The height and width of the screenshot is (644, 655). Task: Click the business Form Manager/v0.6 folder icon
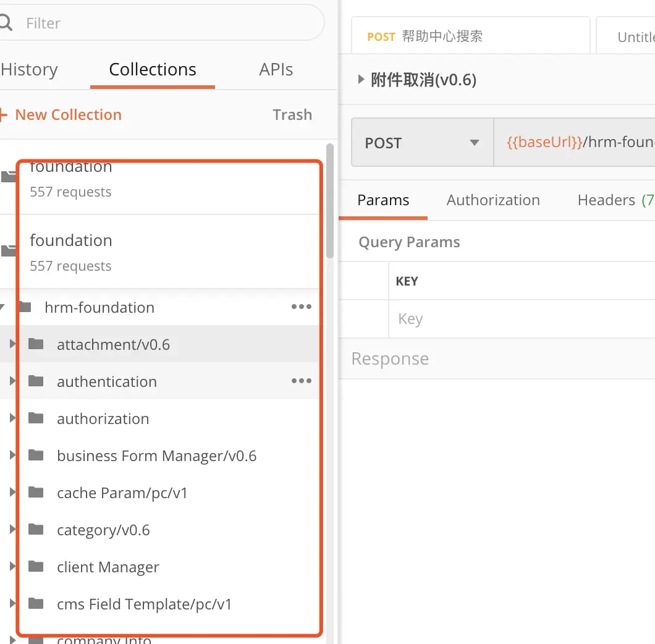(36, 455)
